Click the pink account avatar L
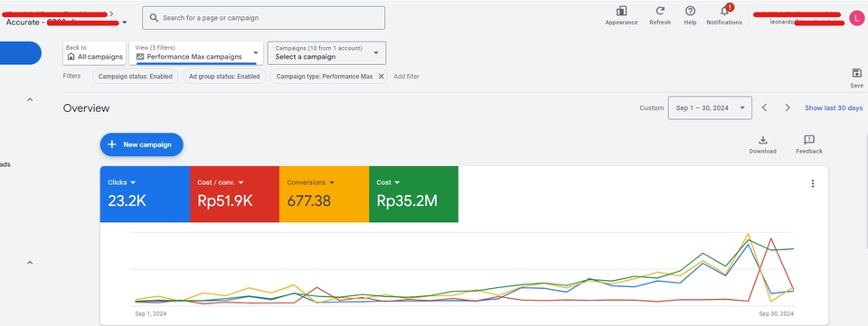The height and width of the screenshot is (326, 868). click(856, 18)
